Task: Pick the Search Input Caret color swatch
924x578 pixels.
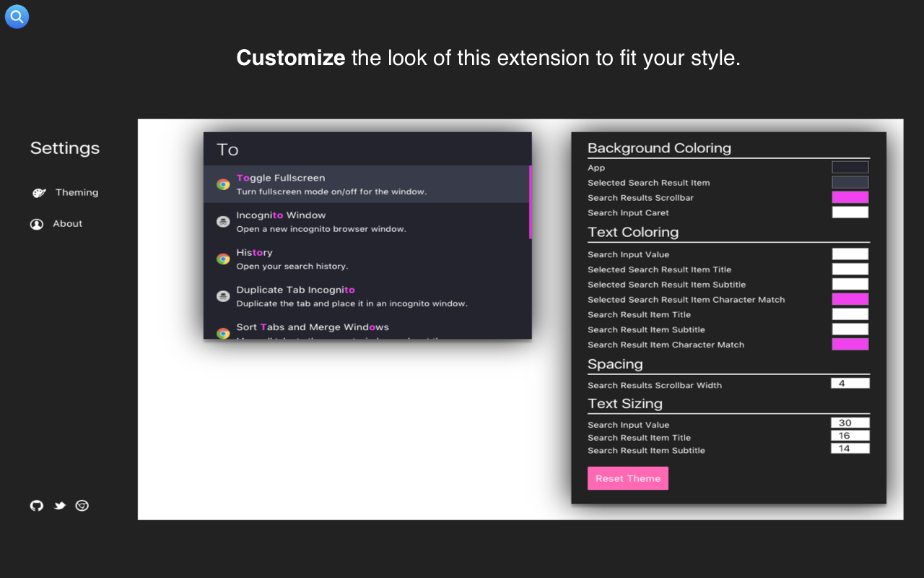Action: [850, 212]
